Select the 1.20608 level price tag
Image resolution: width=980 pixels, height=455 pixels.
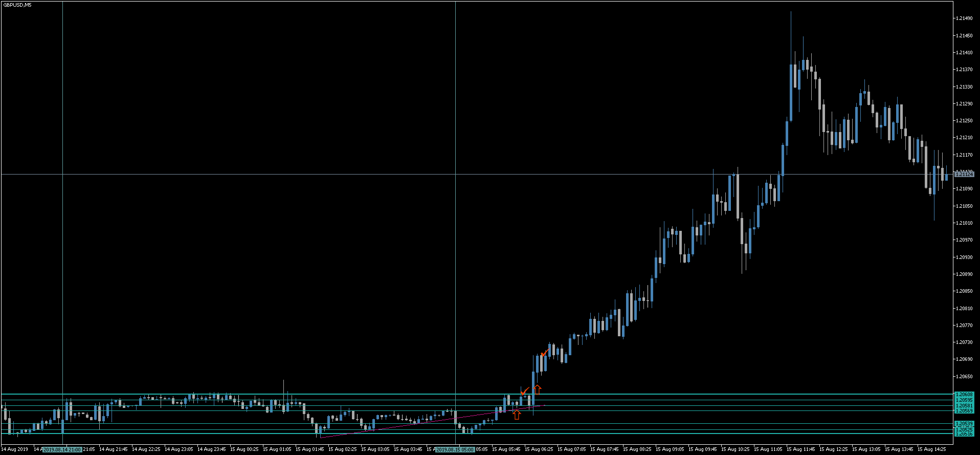tap(964, 395)
